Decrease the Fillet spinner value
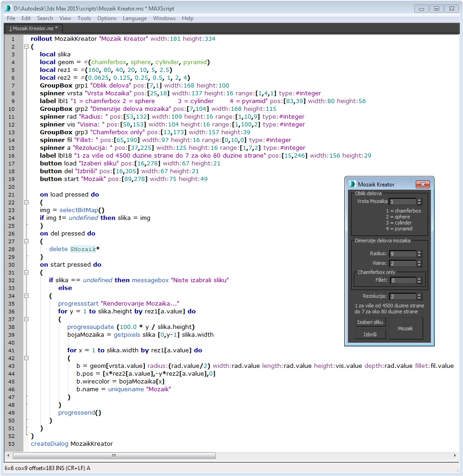Screen dimensions: 463x476 click(419, 282)
